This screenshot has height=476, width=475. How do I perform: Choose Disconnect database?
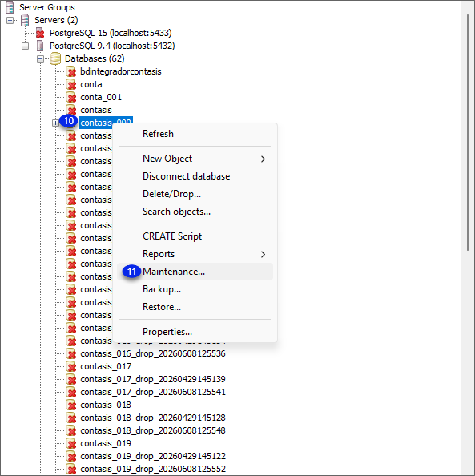click(195, 176)
